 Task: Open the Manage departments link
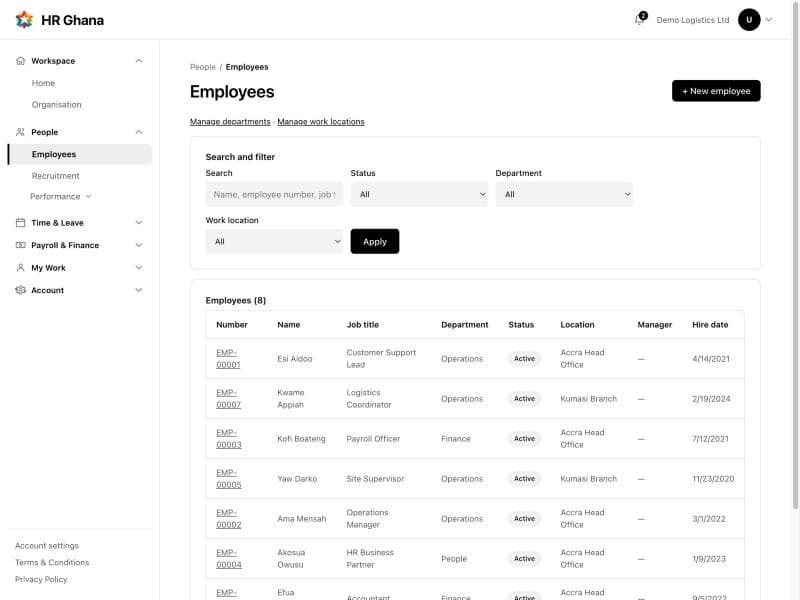[230, 121]
